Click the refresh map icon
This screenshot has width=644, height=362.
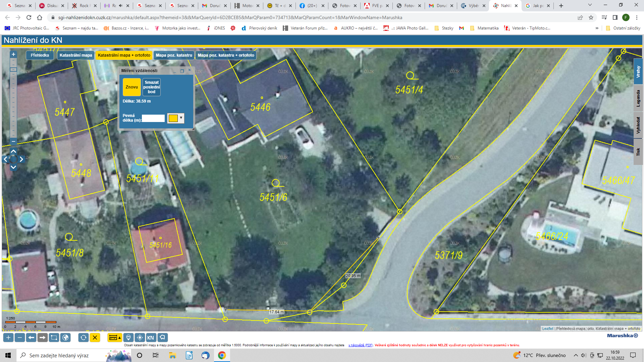pos(84,338)
